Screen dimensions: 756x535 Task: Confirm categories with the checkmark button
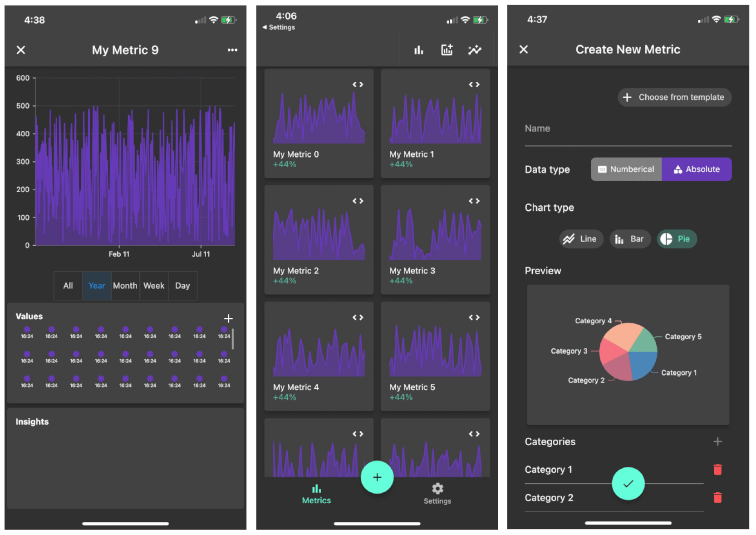click(x=628, y=484)
